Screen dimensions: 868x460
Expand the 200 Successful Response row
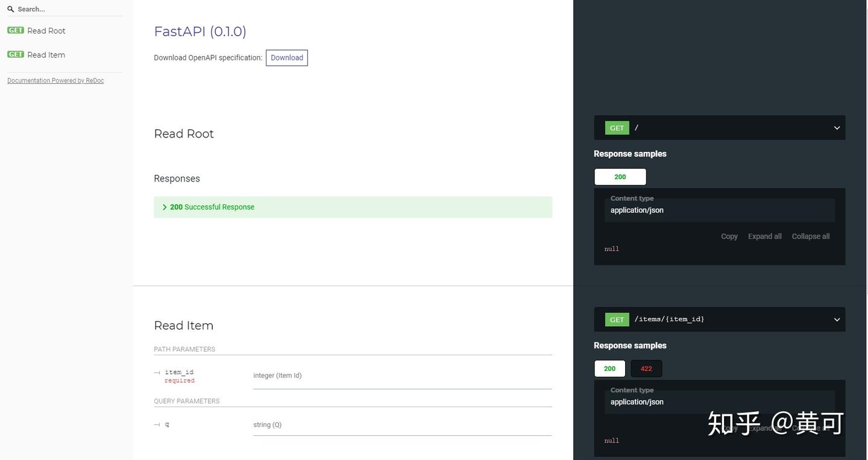click(353, 207)
